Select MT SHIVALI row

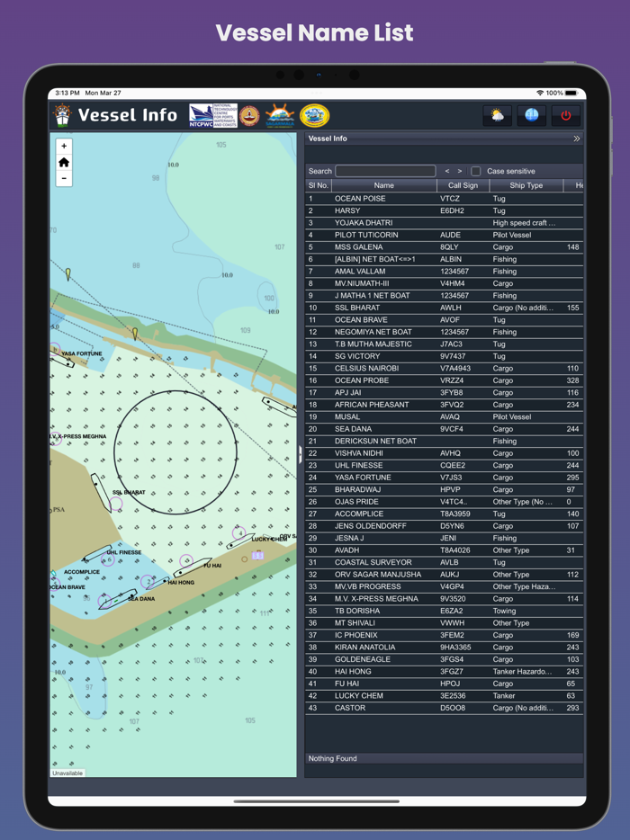point(444,623)
